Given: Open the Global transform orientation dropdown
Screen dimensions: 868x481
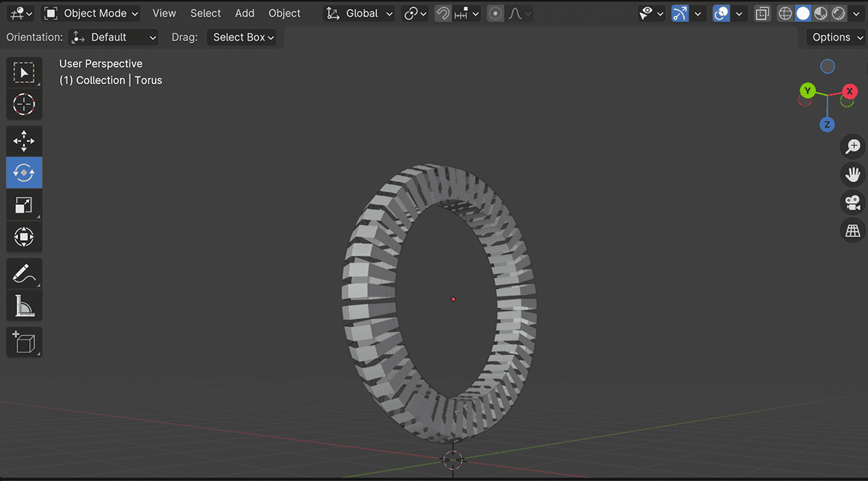Looking at the screenshot, I should tap(359, 13).
